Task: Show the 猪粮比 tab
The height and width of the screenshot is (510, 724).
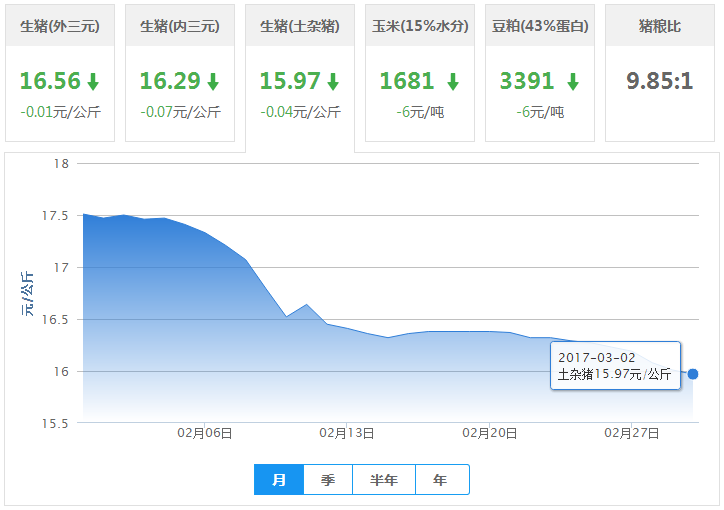Action: click(x=660, y=26)
